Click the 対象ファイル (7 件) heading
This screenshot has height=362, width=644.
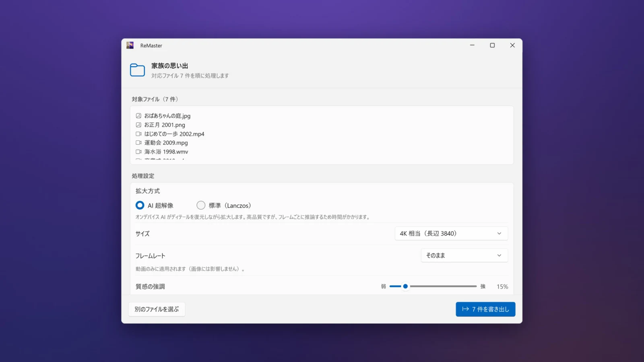155,99
